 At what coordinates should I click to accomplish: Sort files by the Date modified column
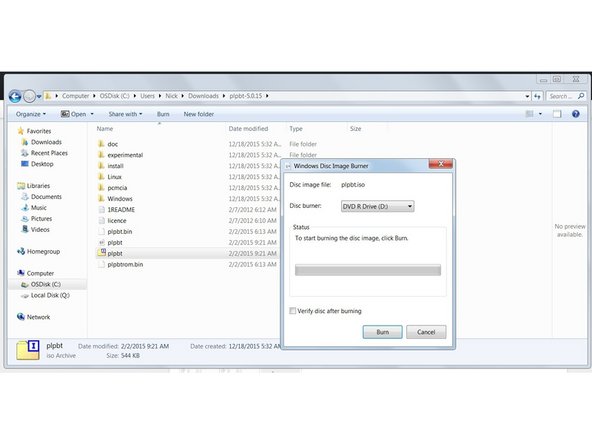coord(248,129)
